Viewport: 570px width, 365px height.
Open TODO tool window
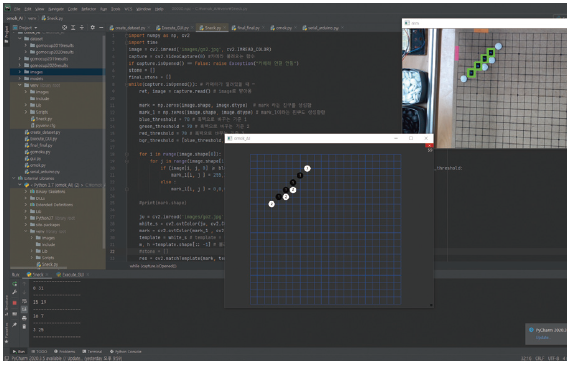(39, 352)
